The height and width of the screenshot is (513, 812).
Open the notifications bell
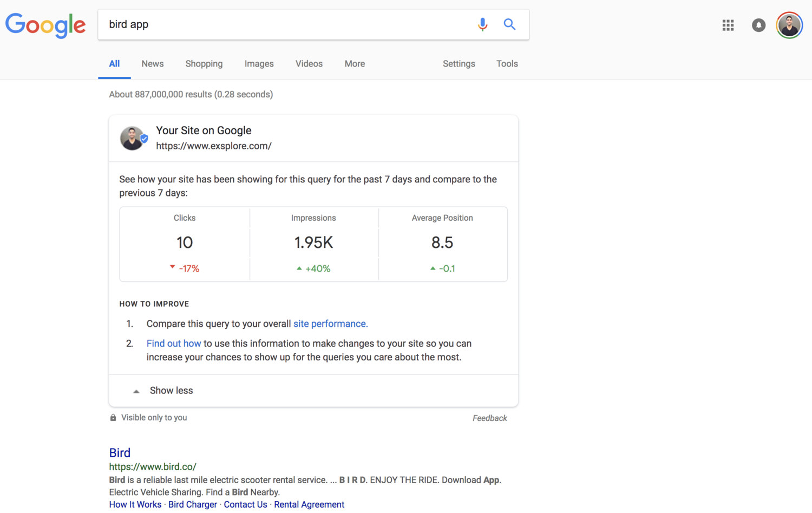pyautogui.click(x=758, y=25)
